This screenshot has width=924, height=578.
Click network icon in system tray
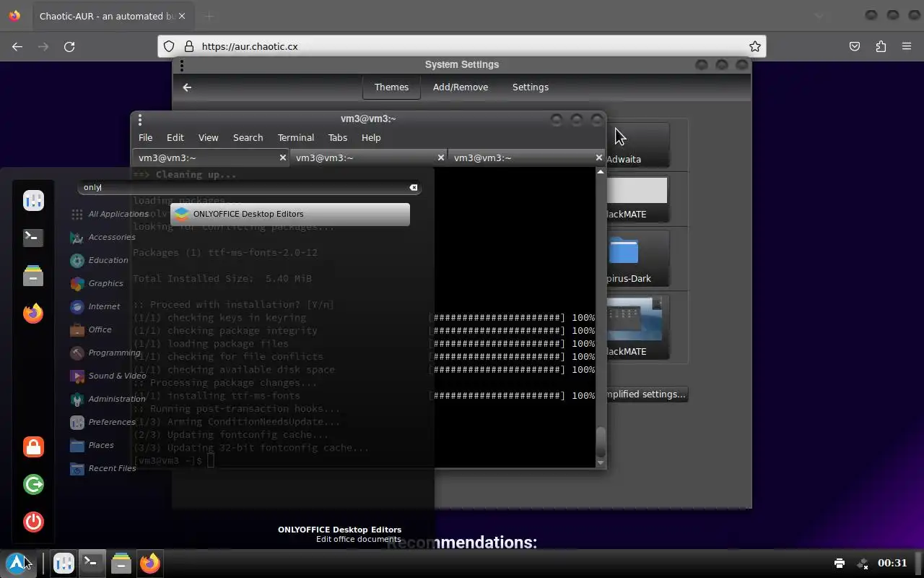click(x=862, y=563)
